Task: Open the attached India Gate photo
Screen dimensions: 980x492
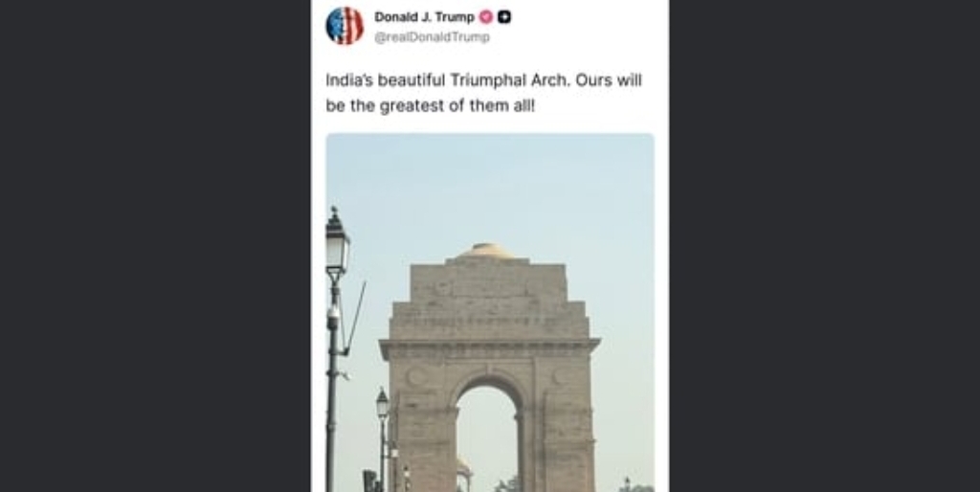Action: click(x=490, y=313)
